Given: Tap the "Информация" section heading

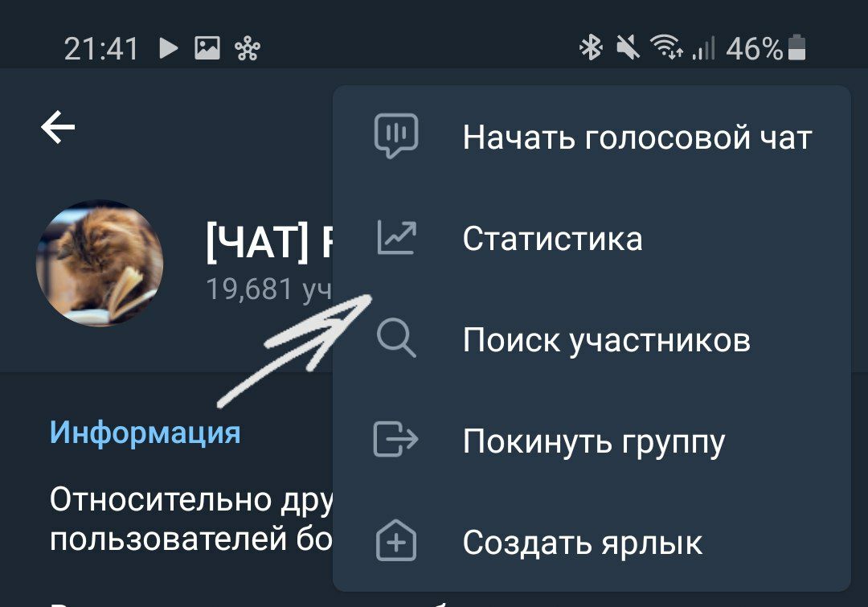Looking at the screenshot, I should 145,433.
